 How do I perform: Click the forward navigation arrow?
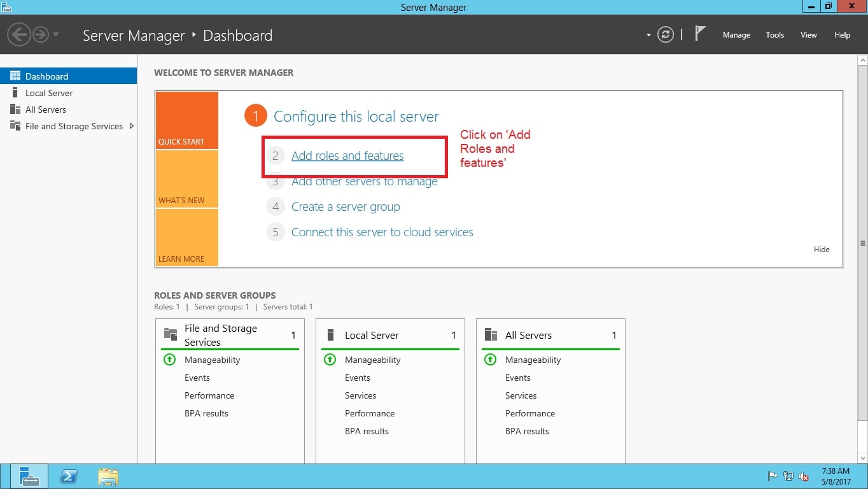41,34
